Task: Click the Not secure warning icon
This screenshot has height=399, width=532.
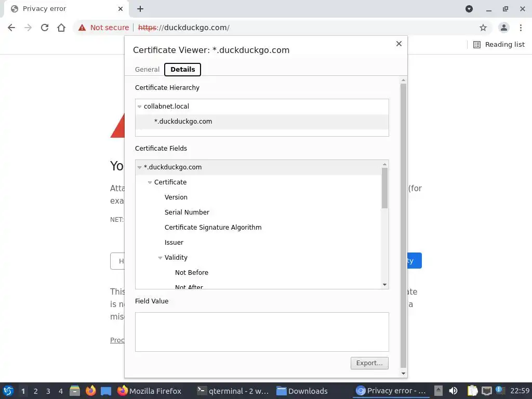Action: click(x=82, y=28)
